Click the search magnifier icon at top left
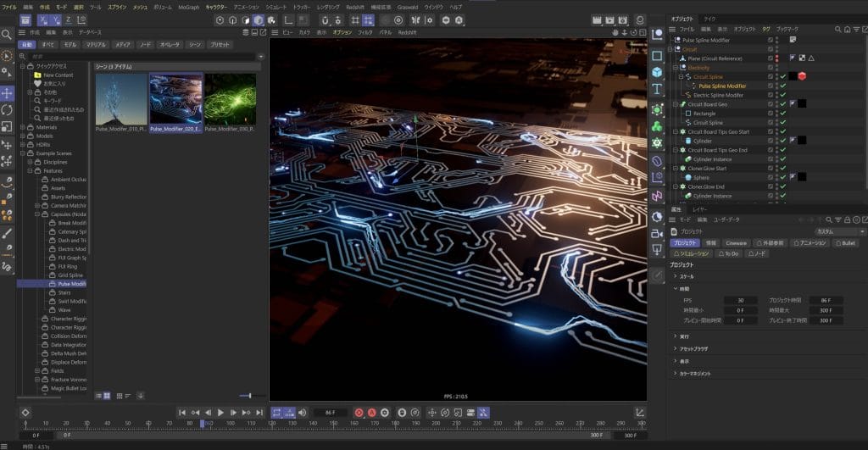Image resolution: width=868 pixels, height=450 pixels. click(7, 35)
